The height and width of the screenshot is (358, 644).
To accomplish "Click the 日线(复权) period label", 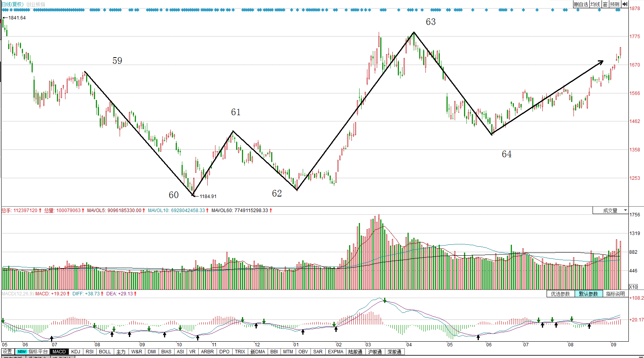I will point(12,4).
